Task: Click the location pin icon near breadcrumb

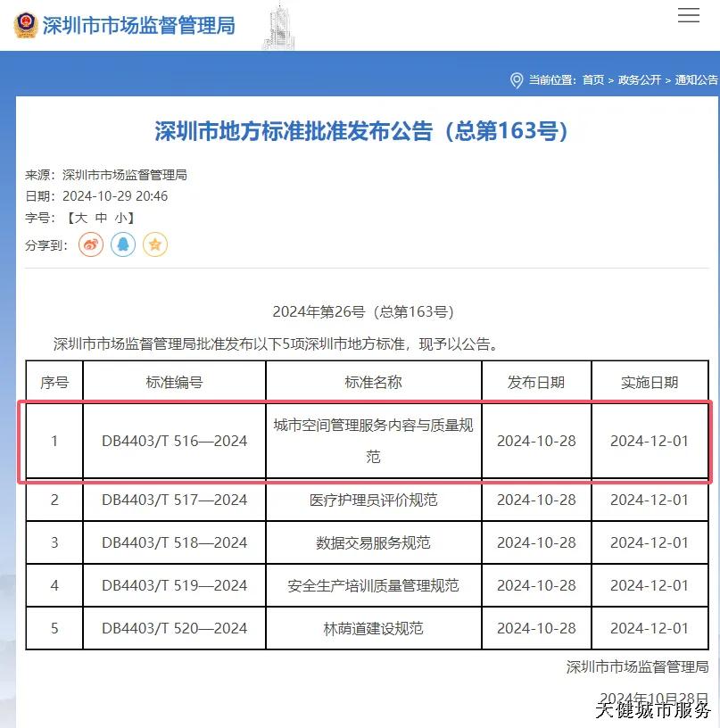Action: click(516, 80)
